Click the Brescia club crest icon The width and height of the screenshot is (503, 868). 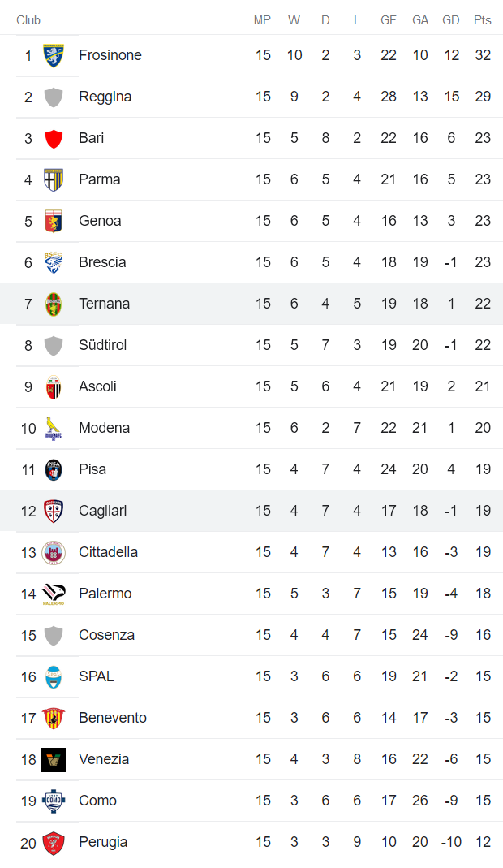pyautogui.click(x=54, y=262)
